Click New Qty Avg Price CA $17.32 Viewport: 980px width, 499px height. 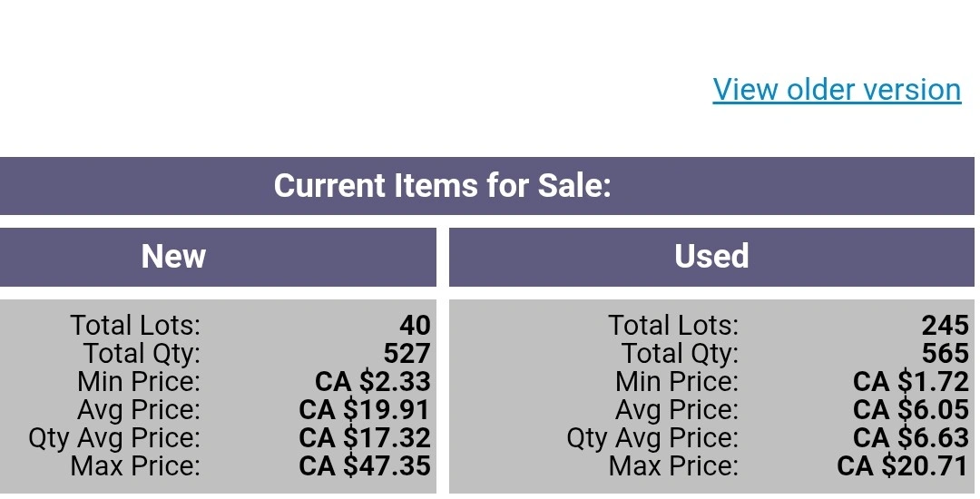pos(365,438)
